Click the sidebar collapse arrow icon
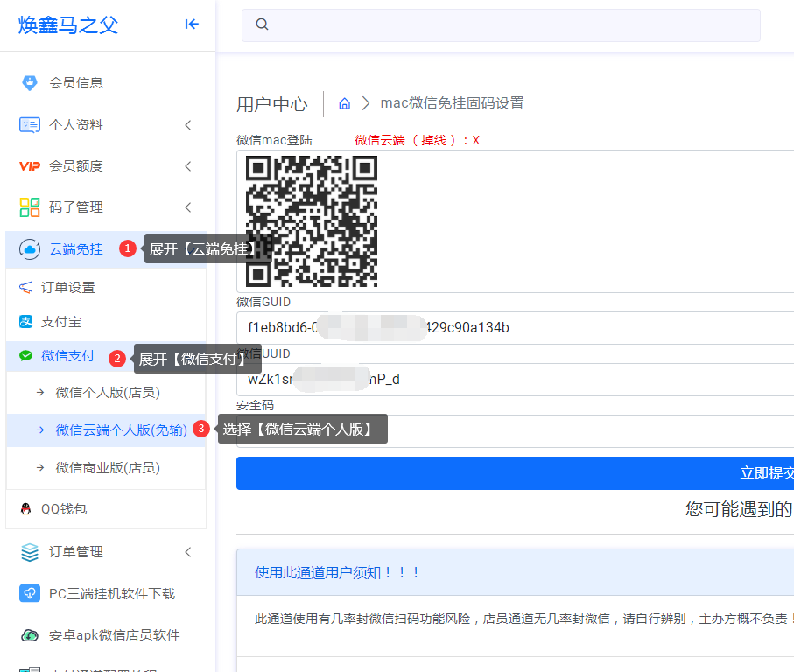The height and width of the screenshot is (672, 794). point(192,24)
